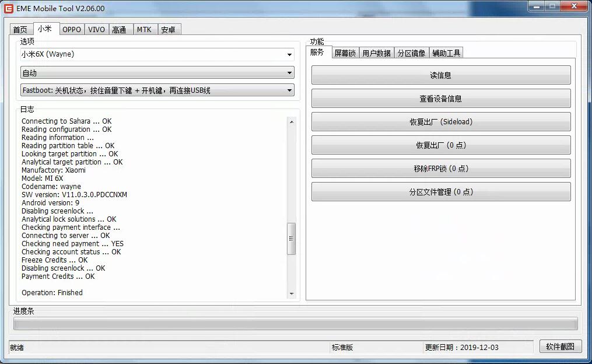
Task: Switch to the 屏幕锁 tab
Action: click(345, 53)
